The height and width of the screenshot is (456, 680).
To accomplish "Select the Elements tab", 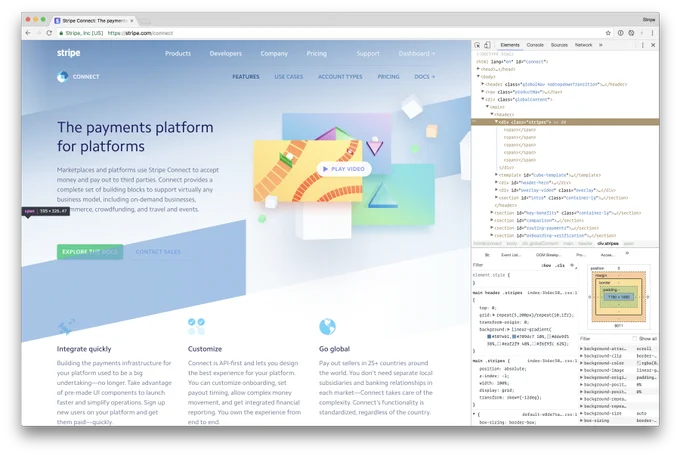I will click(x=510, y=45).
